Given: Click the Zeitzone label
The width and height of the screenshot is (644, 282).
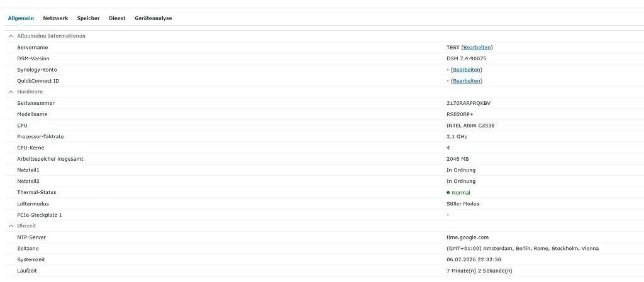Looking at the screenshot, I should [x=28, y=248].
